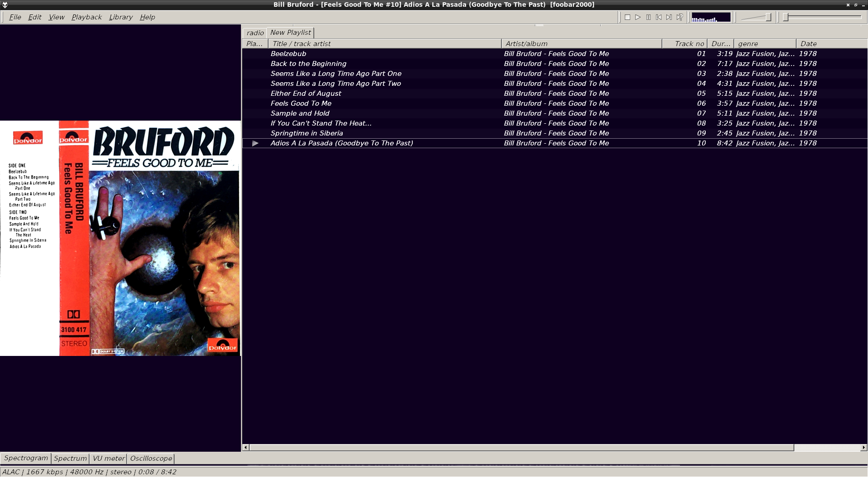Go to the previous track

coord(659,17)
